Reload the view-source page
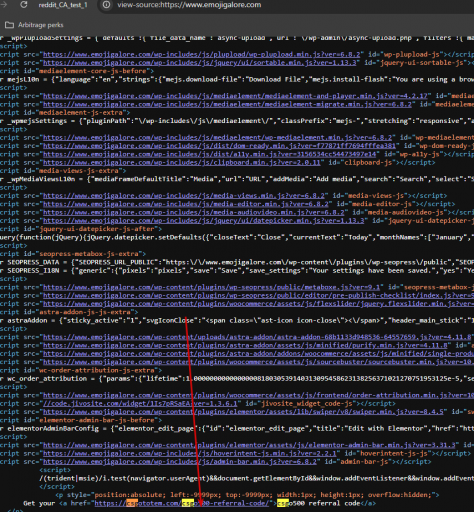The image size is (474, 512). [x=24, y=5]
